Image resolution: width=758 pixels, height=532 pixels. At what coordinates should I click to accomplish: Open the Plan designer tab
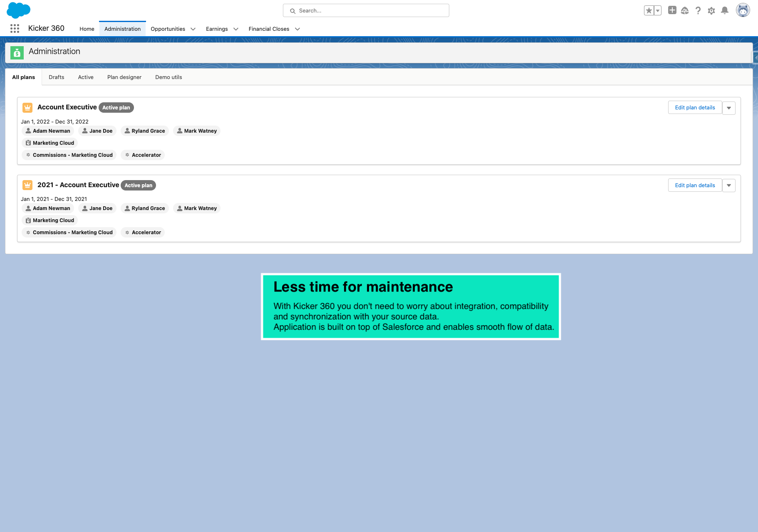(x=124, y=77)
